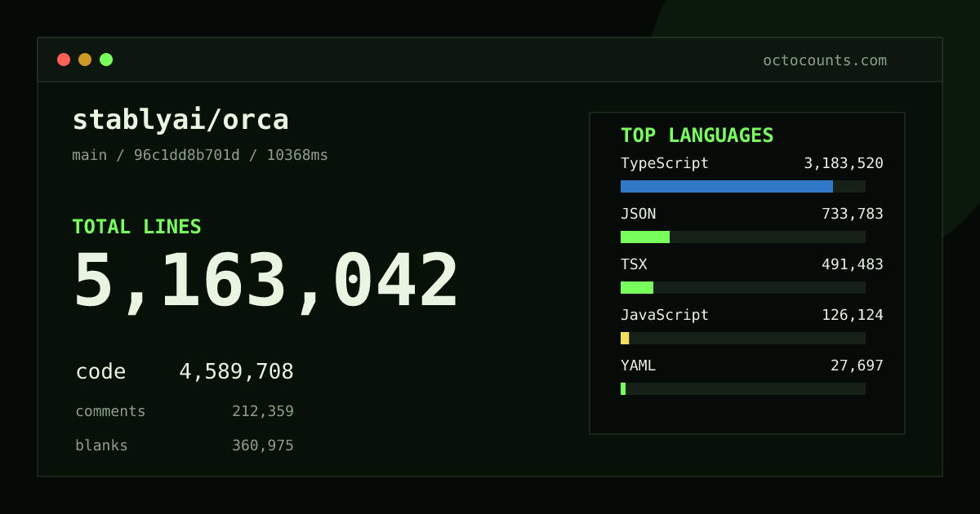The height and width of the screenshot is (514, 980).
Task: Click the yellow JavaScript progress bar
Action: pos(625,338)
